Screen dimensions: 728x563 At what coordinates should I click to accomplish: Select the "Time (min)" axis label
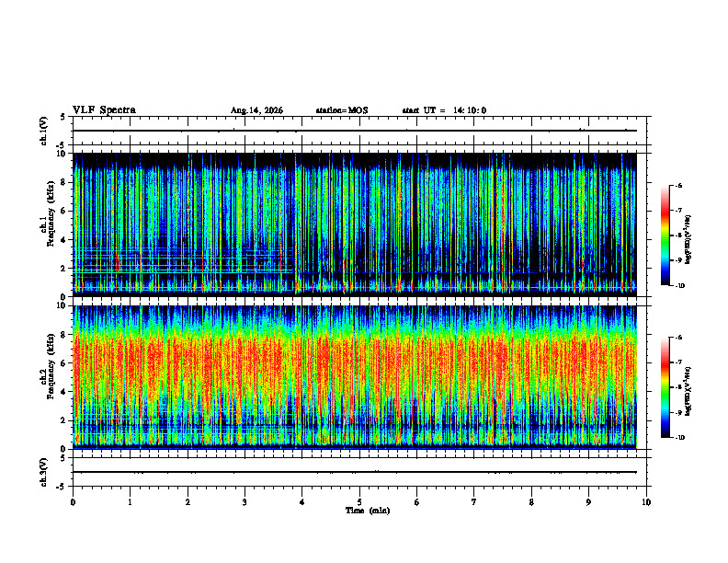[368, 511]
